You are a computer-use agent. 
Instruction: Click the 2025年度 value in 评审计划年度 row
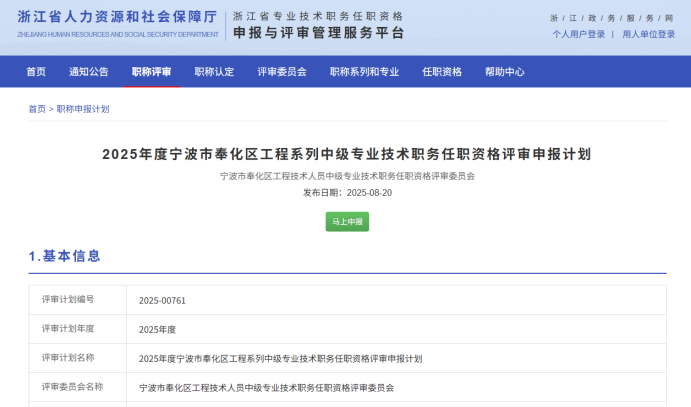pos(157,329)
